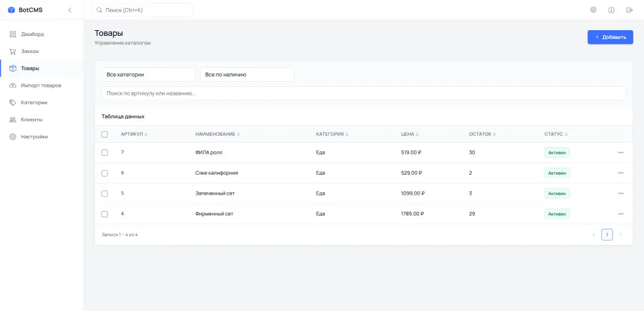The height and width of the screenshot is (311, 644).
Task: Click the Добавить button
Action: pyautogui.click(x=610, y=37)
